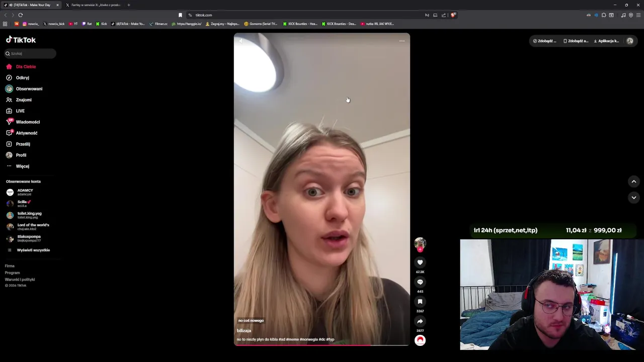
Task: Open the video comments bubble icon
Action: (x=420, y=282)
